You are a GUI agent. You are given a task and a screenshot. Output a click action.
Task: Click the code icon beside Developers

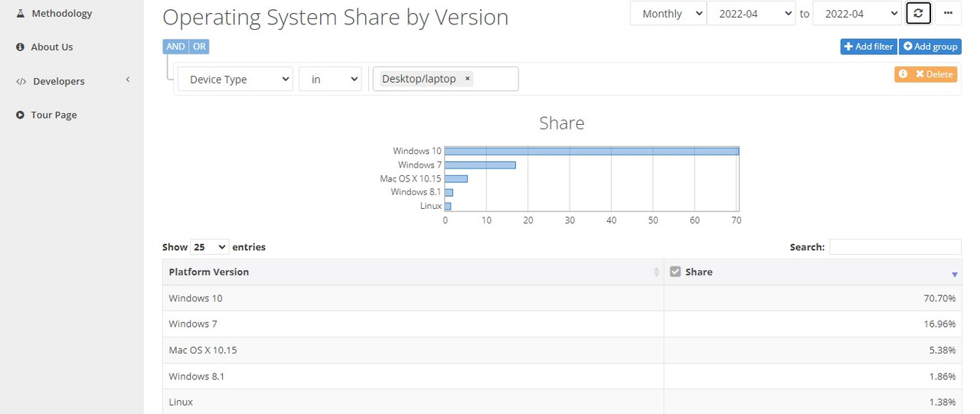[x=21, y=81]
